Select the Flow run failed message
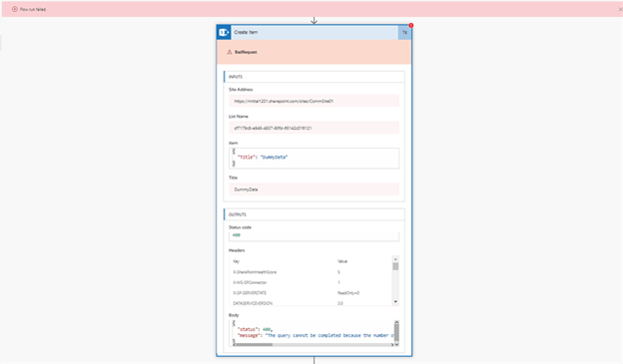The height and width of the screenshot is (364, 623). pos(33,9)
